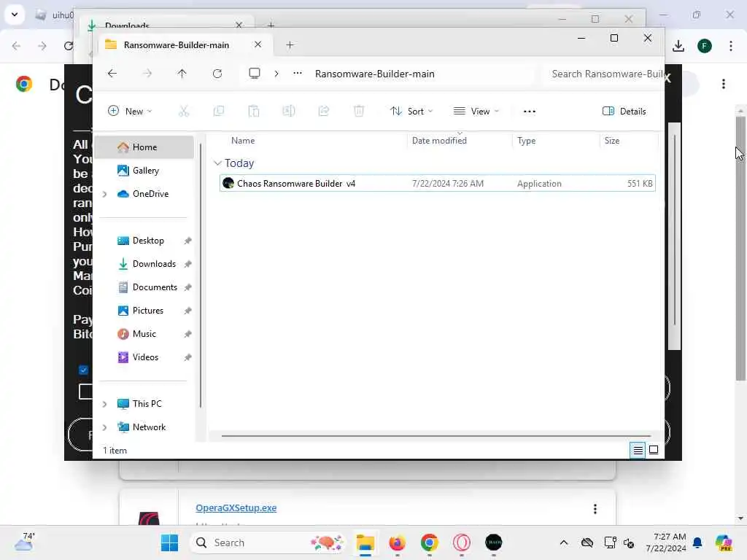This screenshot has width=747, height=560.
Task: Click the OperaGXSetup.exe link in Chrome downloads
Action: [236, 507]
